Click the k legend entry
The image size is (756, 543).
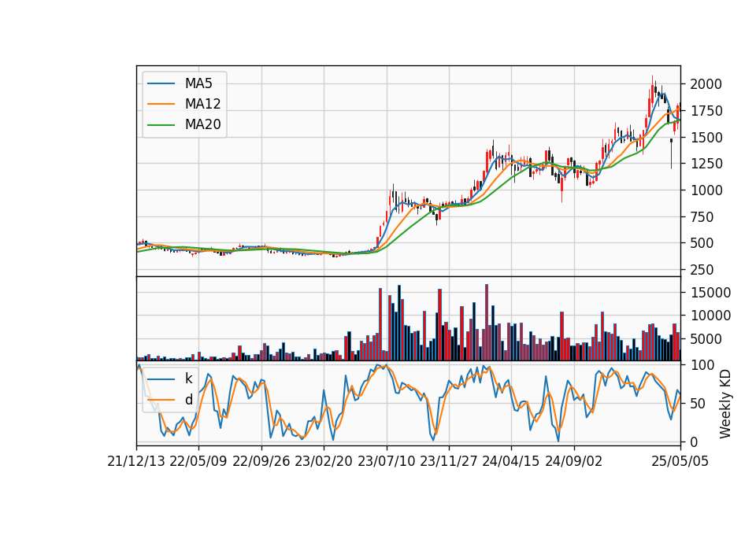[x=188, y=379]
